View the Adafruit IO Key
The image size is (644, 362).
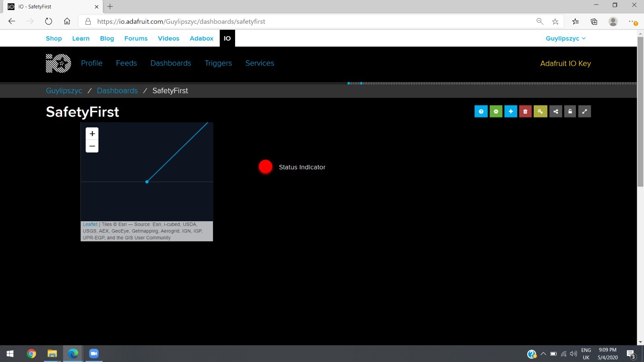pyautogui.click(x=566, y=64)
